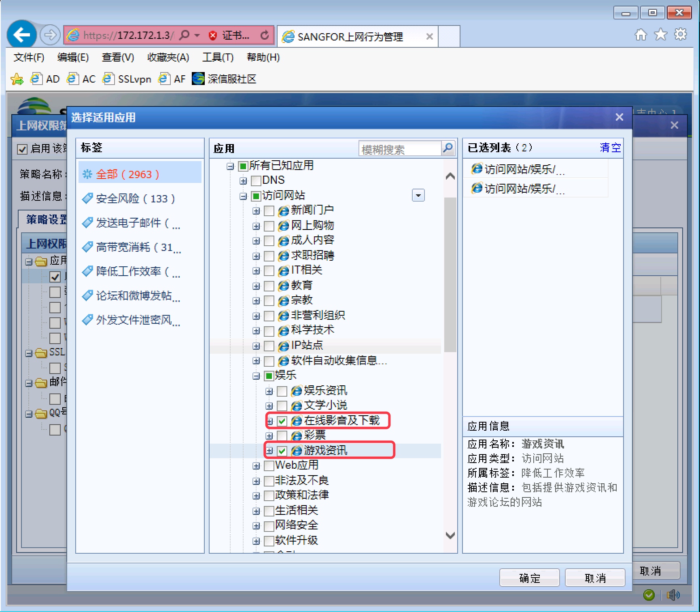Click the scrollbar up arrow
This screenshot has height=612, width=700.
pyautogui.click(x=450, y=176)
